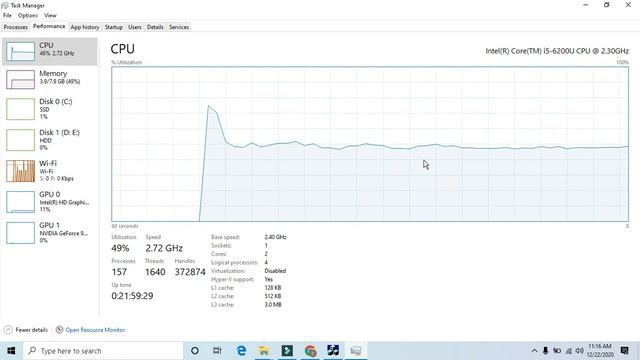Click the Intel Core i5-6200U processor name
This screenshot has height=360, width=640.
pyautogui.click(x=557, y=51)
